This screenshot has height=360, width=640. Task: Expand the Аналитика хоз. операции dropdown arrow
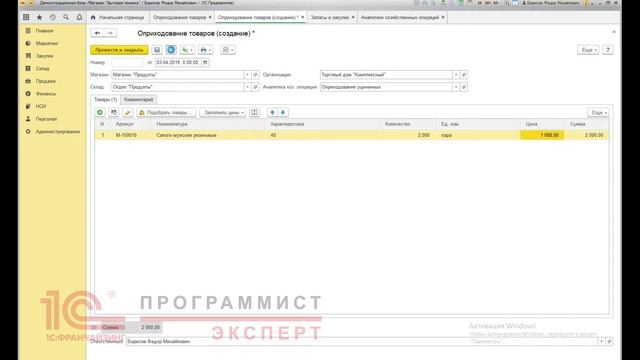[x=456, y=87]
